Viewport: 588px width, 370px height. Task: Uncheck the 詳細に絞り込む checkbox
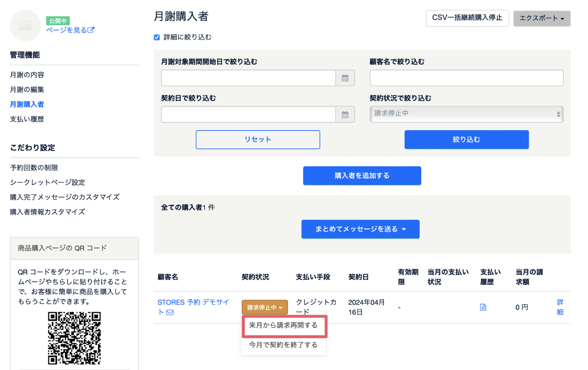[x=157, y=37]
